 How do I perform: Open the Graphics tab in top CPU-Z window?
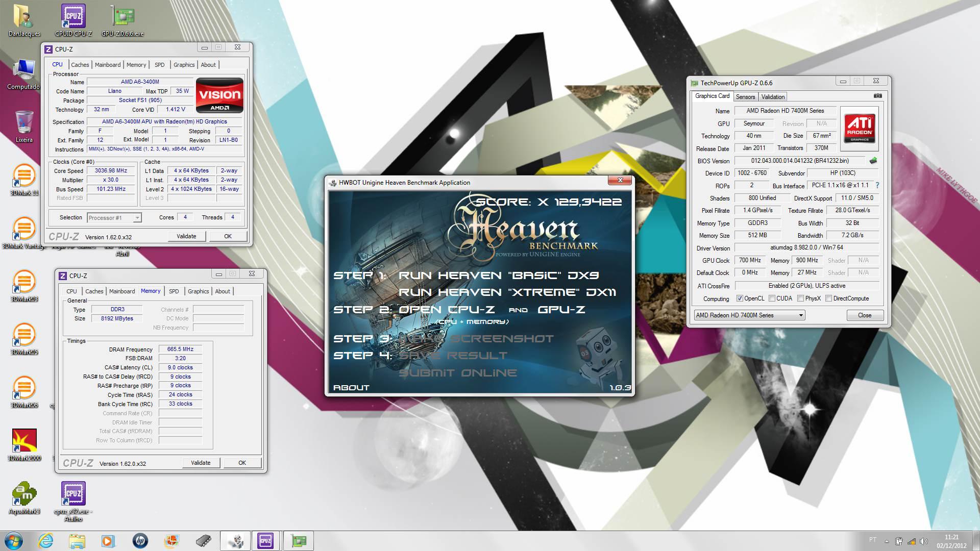(184, 65)
